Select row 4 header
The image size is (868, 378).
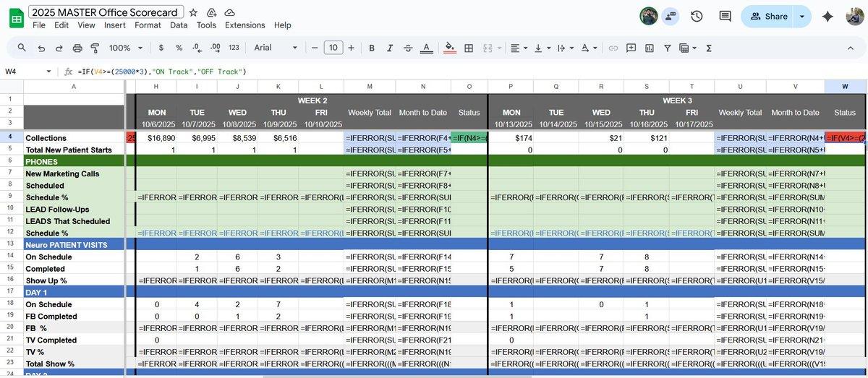11,137
